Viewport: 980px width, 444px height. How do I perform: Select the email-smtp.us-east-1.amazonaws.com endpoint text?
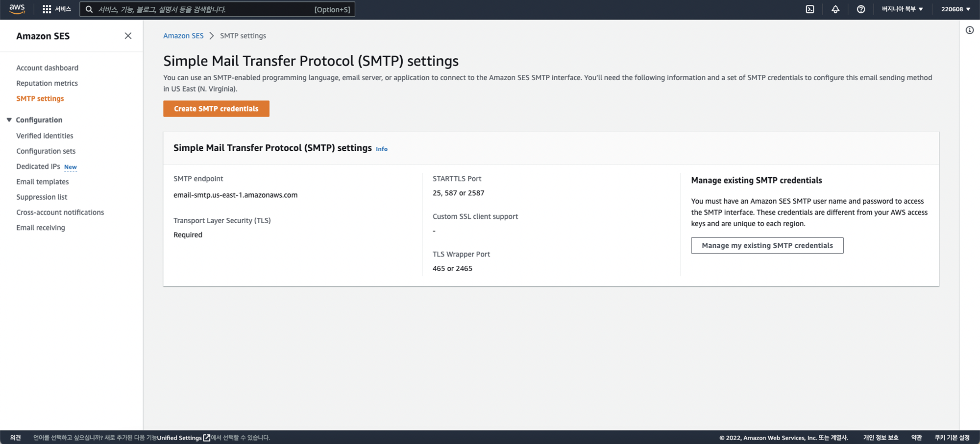(x=235, y=195)
